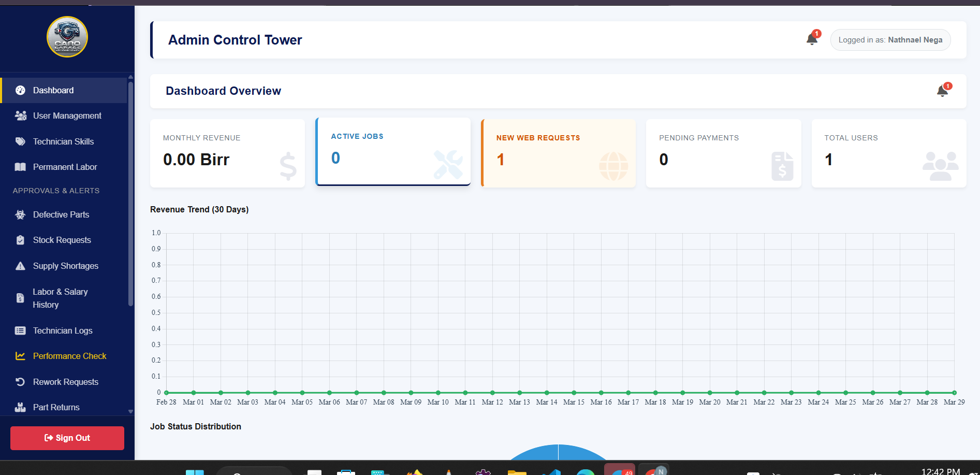Viewport: 980px width, 475px height.
Task: Click the 'Revenue Trend (30 Days)' title
Action: [x=199, y=209]
